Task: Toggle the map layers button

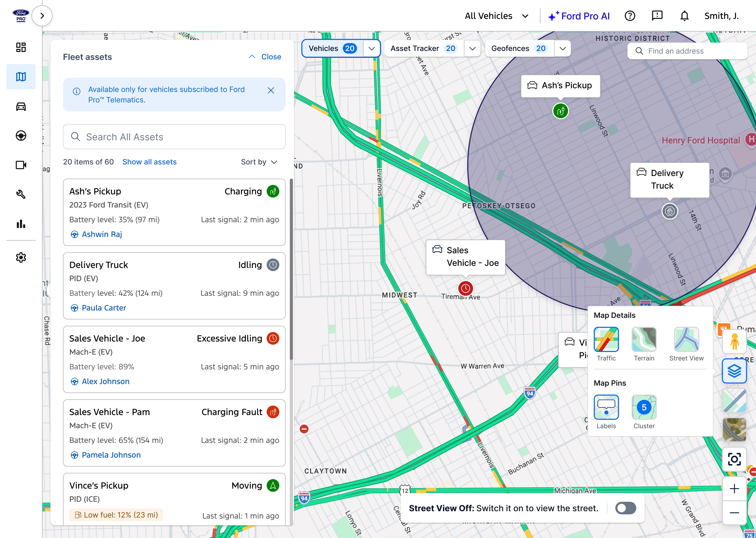Action: 734,371
